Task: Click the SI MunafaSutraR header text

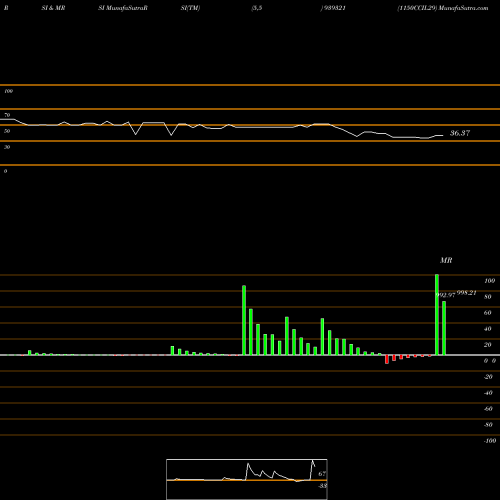Action: [x=123, y=8]
